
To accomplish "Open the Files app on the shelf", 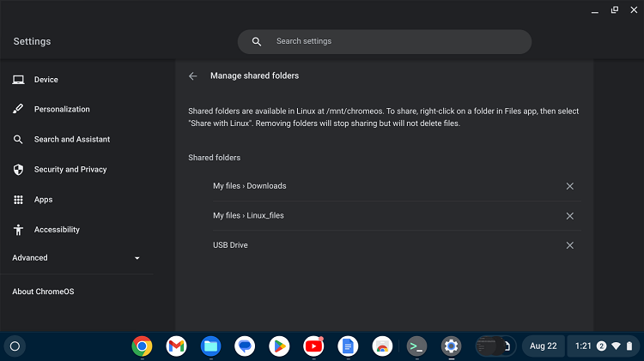I will point(210,346).
